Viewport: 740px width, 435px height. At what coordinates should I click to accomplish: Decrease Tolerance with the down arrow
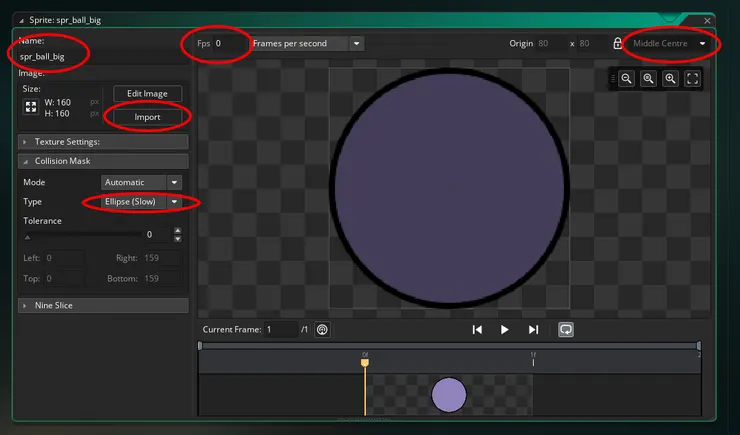[177, 239]
